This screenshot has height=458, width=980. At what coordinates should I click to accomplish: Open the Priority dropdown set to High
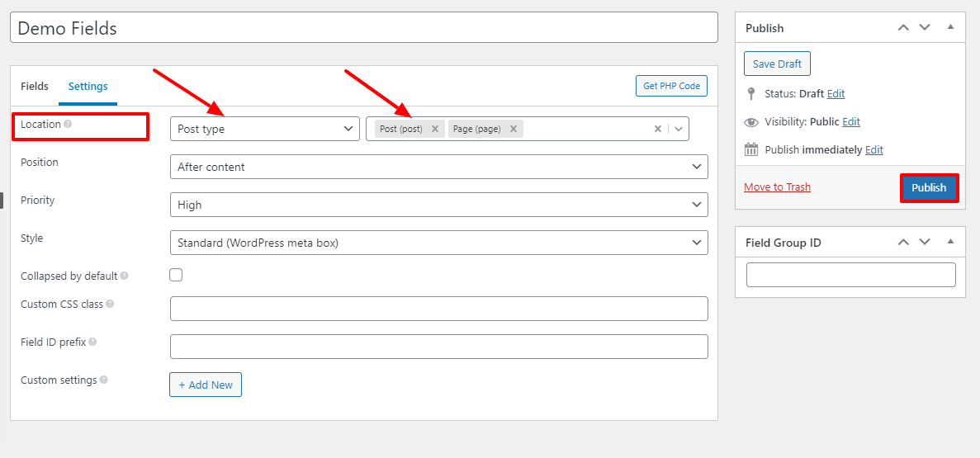coord(438,205)
